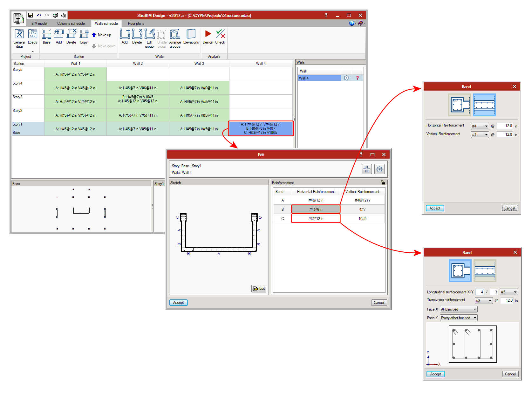Run the Check analysis
Viewport: 532px width, 404px height.
pyautogui.click(x=220, y=37)
